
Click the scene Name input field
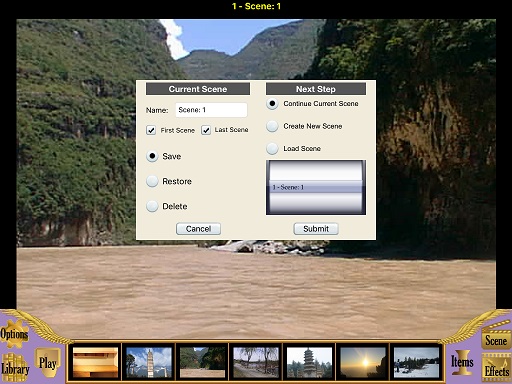coord(211,110)
